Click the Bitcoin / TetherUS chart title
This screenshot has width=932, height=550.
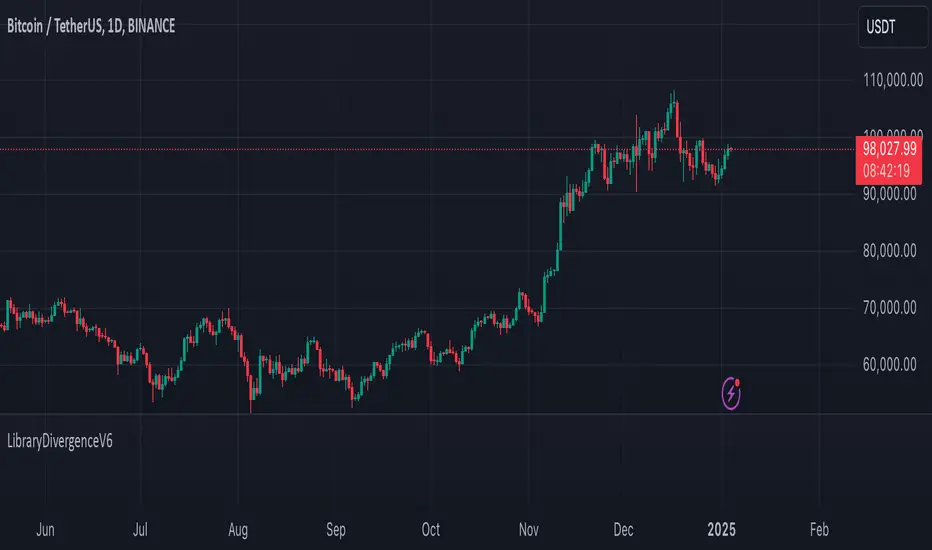pyautogui.click(x=91, y=26)
